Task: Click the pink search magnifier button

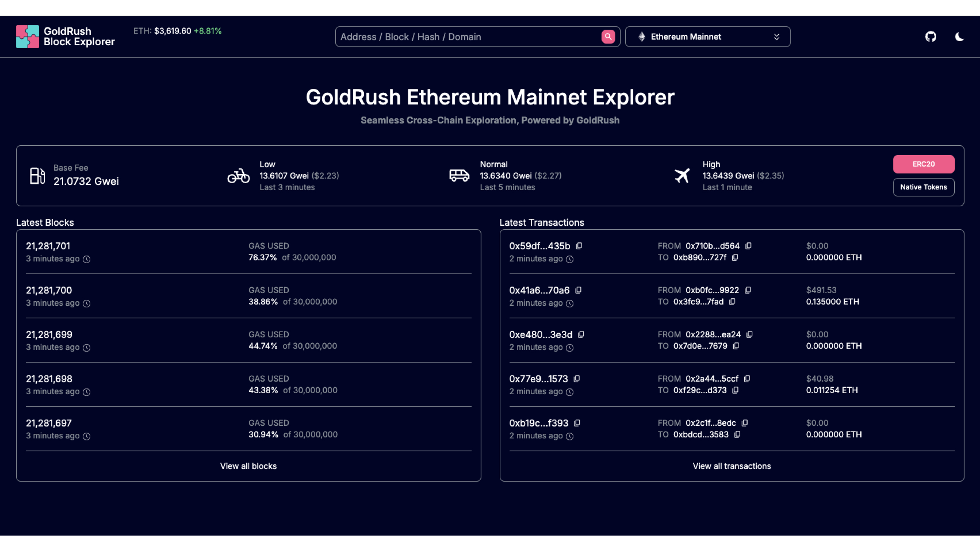Action: click(608, 37)
